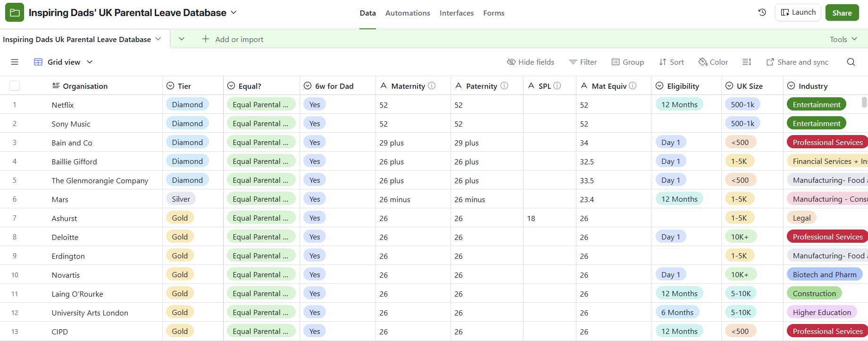Click the Diamond tier tag for Netflix
The image size is (868, 341).
pos(187,104)
